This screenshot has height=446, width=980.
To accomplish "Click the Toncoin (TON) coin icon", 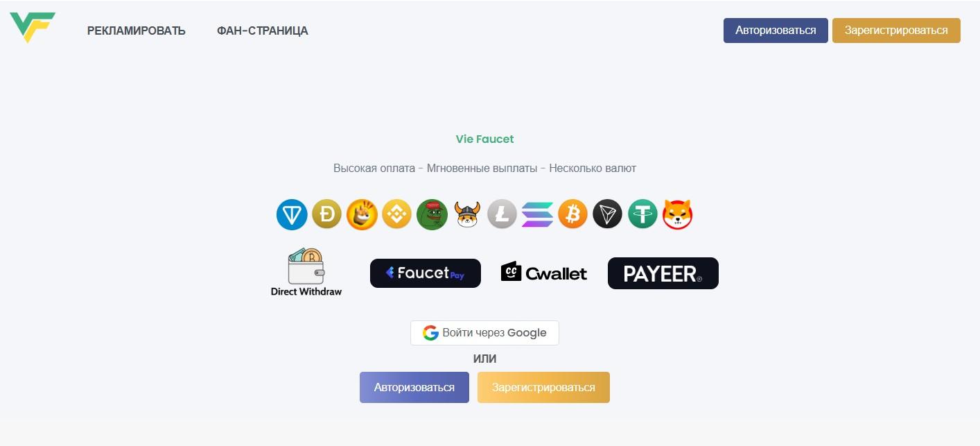I will pyautogui.click(x=292, y=214).
